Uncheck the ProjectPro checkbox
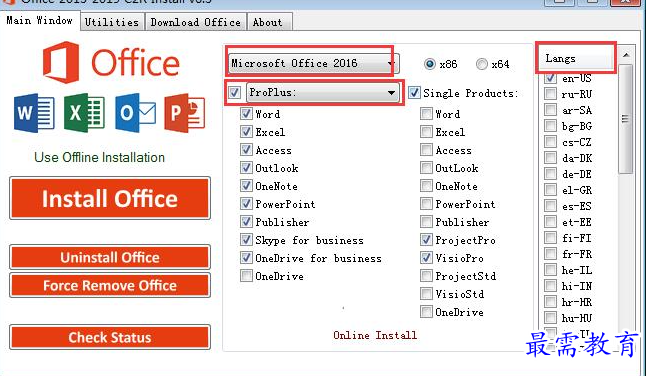 click(426, 239)
